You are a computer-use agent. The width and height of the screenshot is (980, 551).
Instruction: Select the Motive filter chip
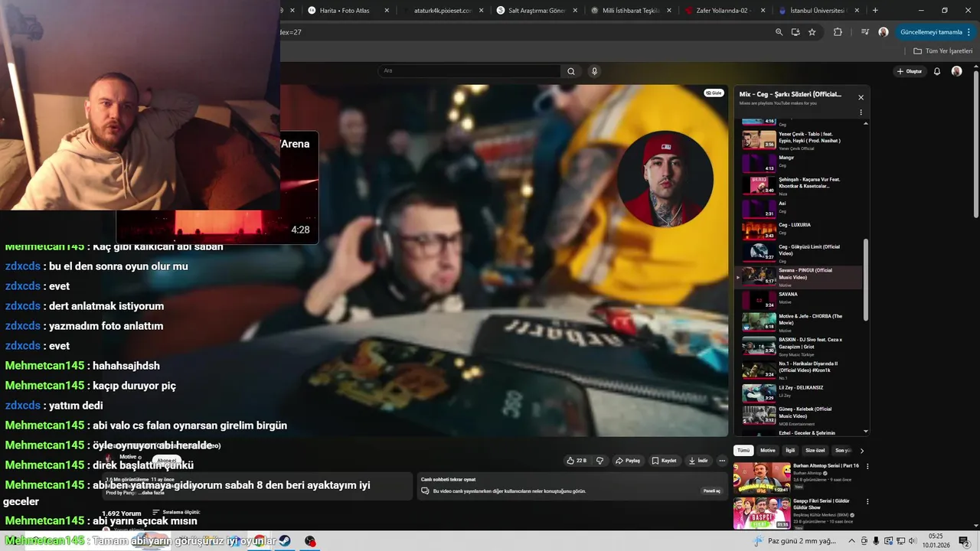768,451
